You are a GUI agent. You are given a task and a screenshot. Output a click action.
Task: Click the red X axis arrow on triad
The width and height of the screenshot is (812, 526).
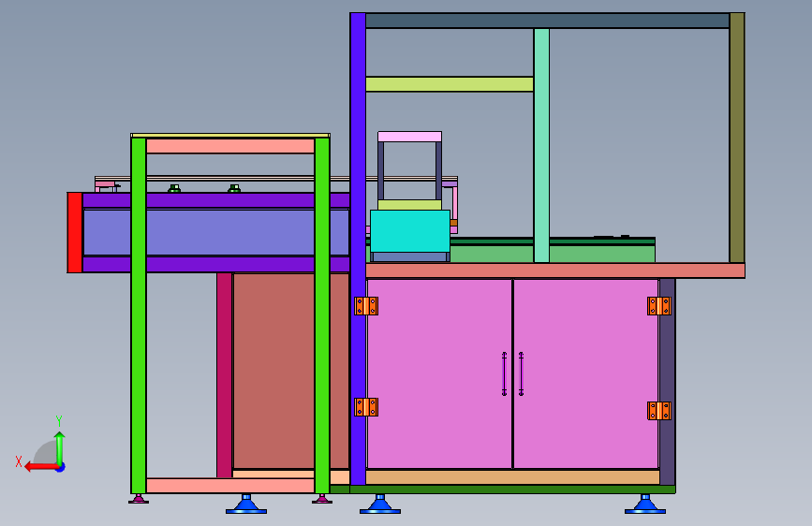tap(41, 467)
